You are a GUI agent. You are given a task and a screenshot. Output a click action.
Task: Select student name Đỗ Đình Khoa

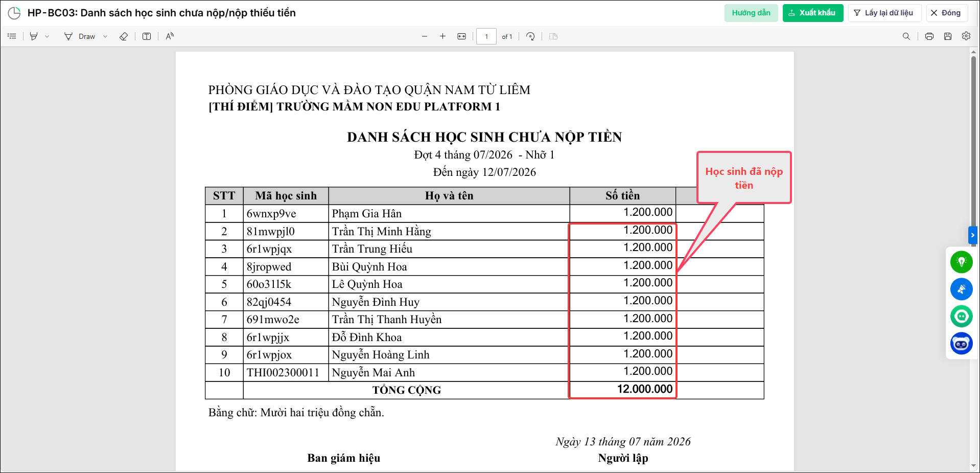[x=366, y=337]
